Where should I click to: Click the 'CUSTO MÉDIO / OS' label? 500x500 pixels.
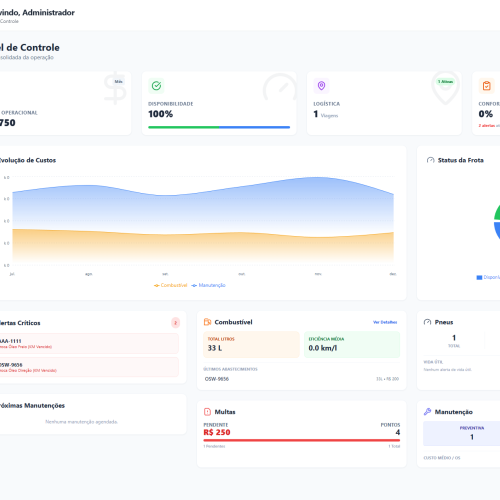442,458
